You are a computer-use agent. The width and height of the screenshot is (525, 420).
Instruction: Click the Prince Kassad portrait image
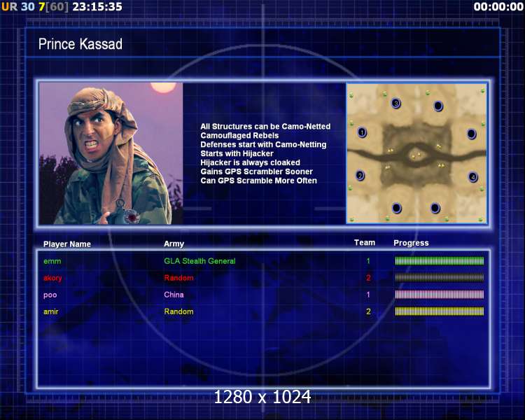pyautogui.click(x=111, y=153)
